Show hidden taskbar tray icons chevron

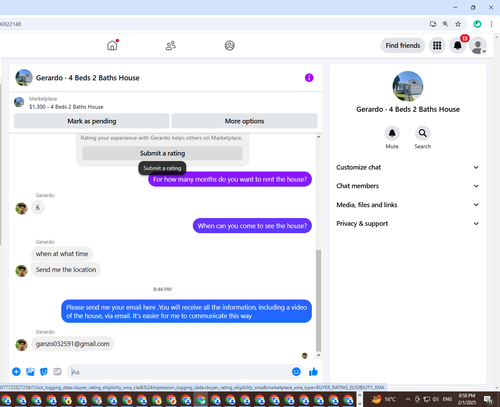pyautogui.click(x=408, y=399)
